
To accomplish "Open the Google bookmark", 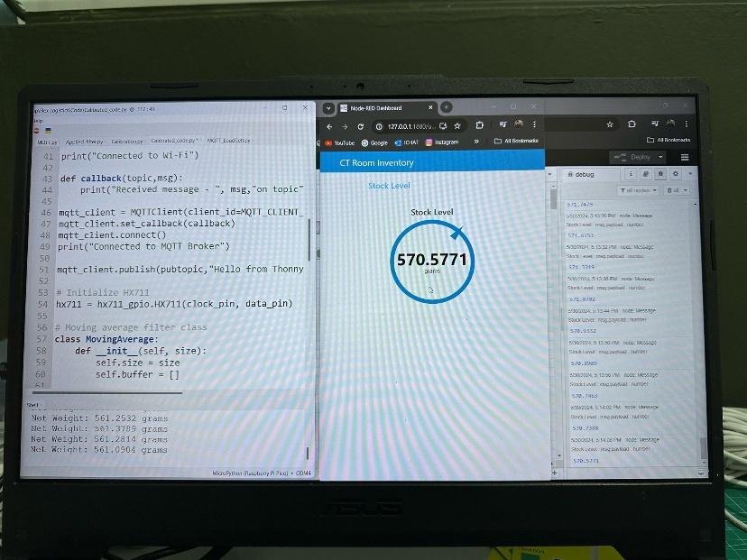I will point(374,142).
